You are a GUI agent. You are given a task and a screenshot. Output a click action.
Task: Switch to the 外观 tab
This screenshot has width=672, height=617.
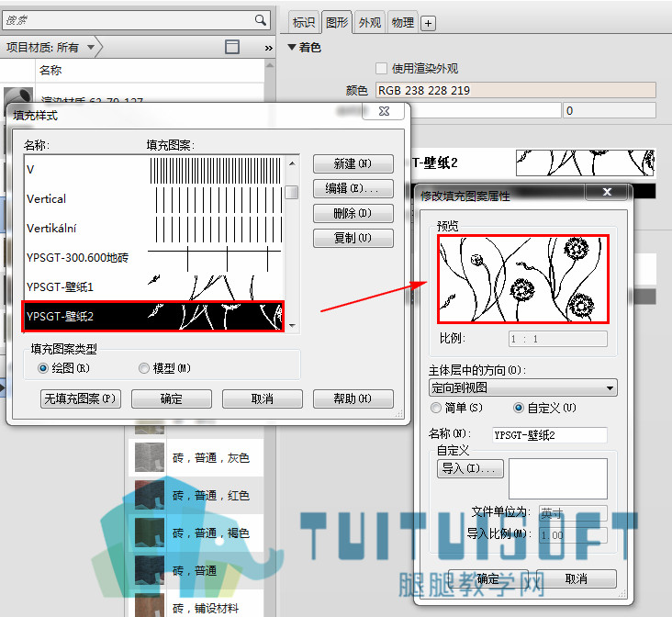click(x=369, y=22)
